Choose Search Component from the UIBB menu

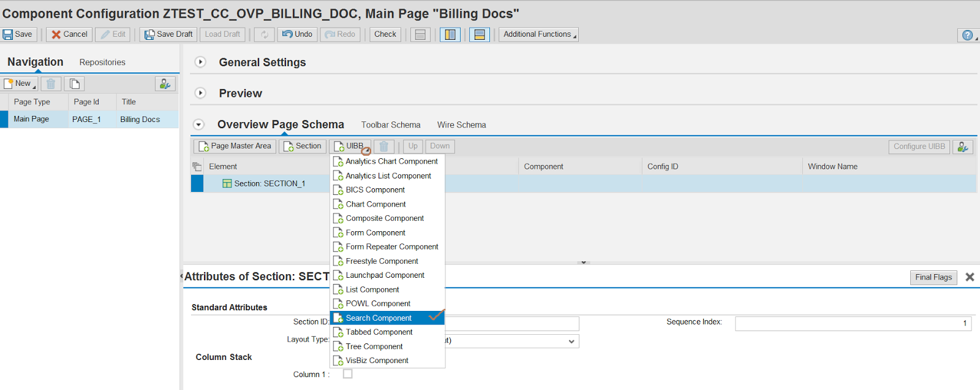pyautogui.click(x=379, y=318)
